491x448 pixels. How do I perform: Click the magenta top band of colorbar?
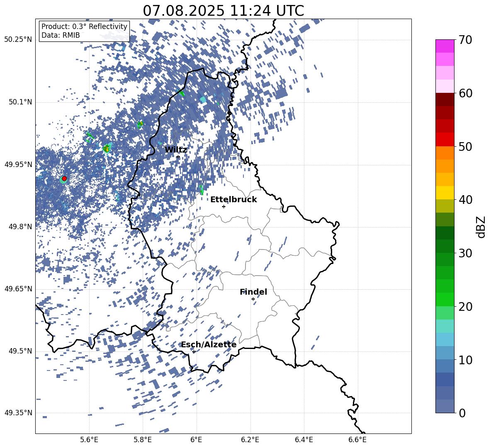click(x=445, y=46)
